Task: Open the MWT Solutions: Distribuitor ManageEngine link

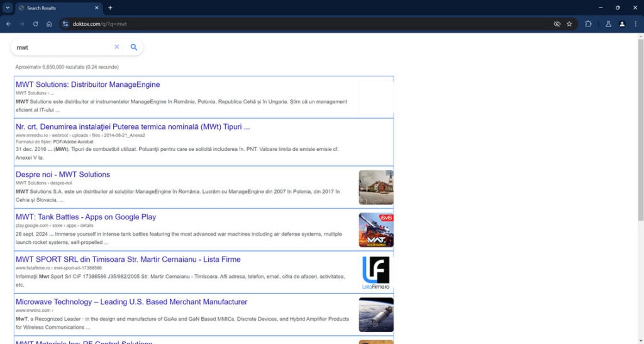Action: point(87,84)
